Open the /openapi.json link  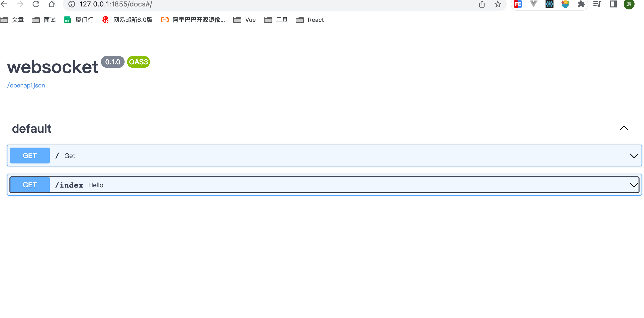coord(26,85)
